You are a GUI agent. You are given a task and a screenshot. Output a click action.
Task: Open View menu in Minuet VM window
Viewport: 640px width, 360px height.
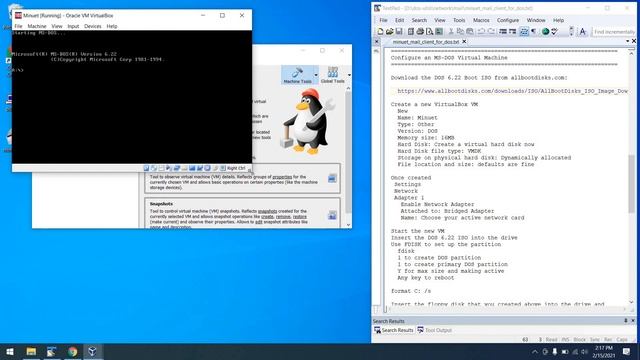(x=57, y=26)
